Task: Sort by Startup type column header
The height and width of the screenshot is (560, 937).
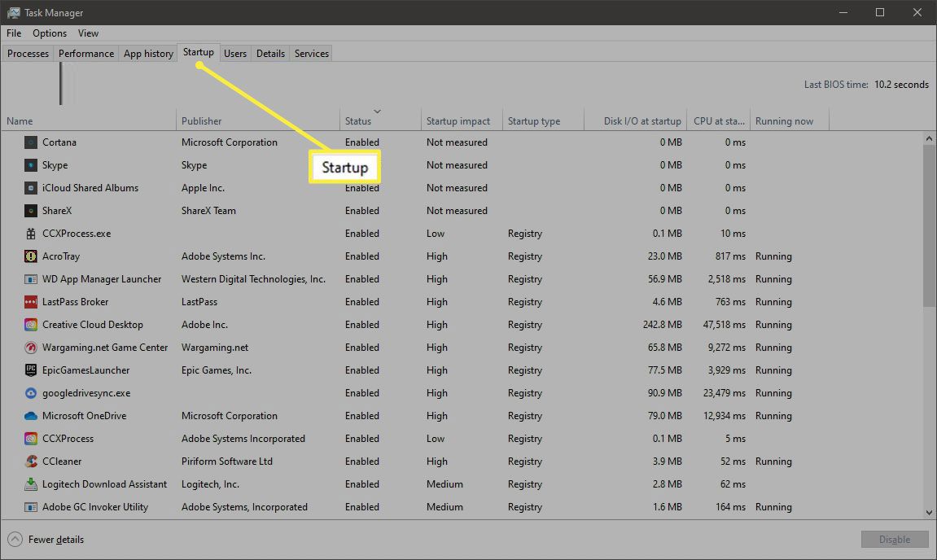Action: click(x=543, y=120)
